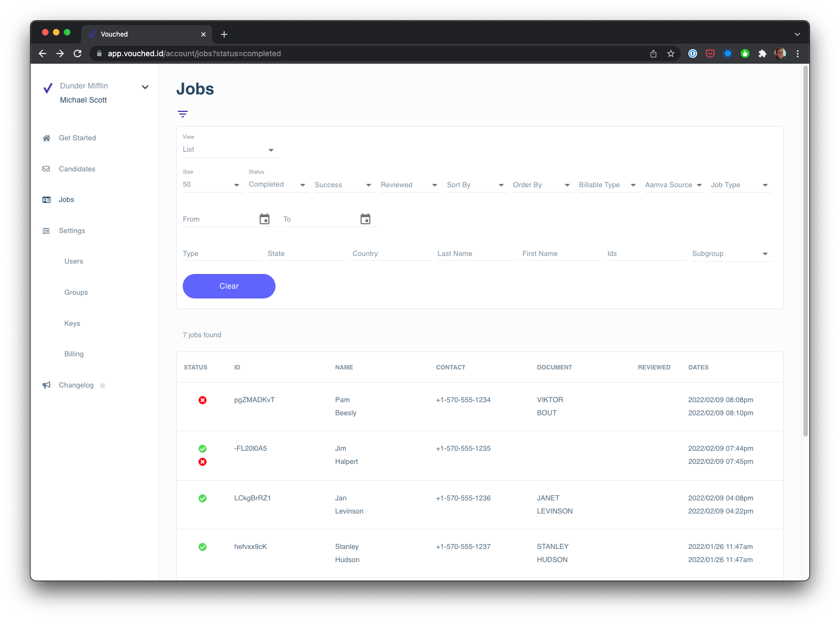Click the Country filter input field
Image resolution: width=840 pixels, height=621 pixels.
tap(392, 254)
